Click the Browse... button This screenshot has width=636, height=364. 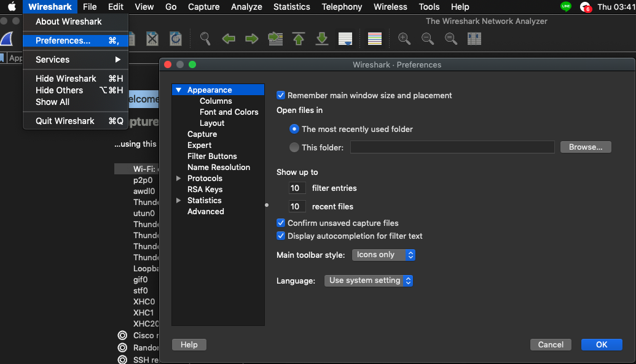586,147
